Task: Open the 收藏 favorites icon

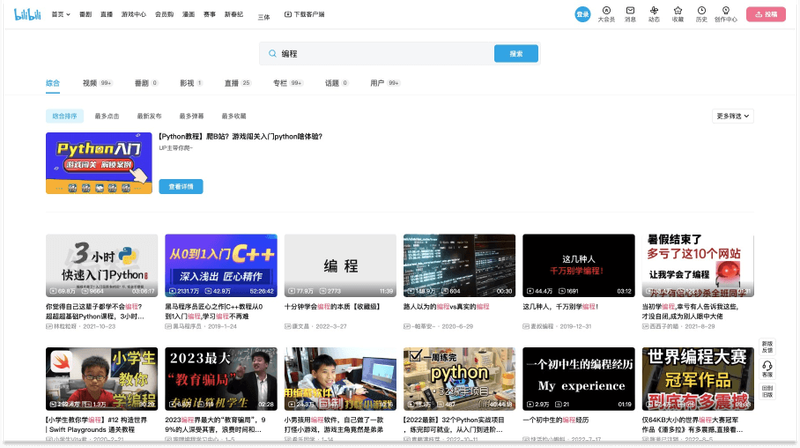Action: (x=678, y=14)
